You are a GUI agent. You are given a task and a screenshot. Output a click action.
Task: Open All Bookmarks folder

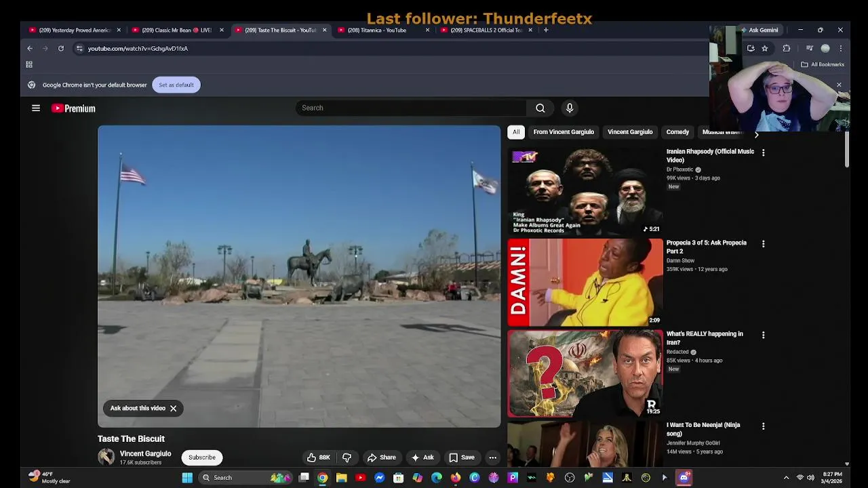coord(823,64)
